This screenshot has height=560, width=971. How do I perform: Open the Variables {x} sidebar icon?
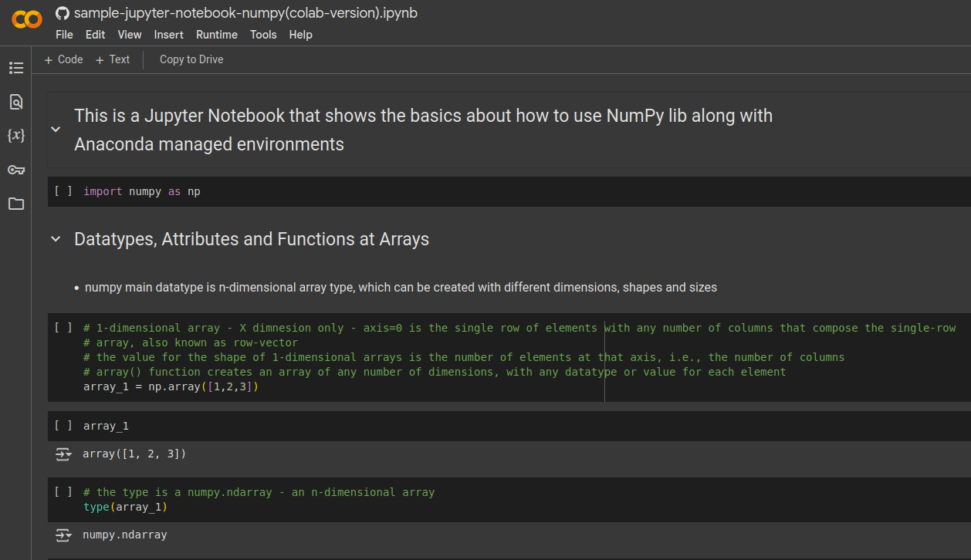16,135
